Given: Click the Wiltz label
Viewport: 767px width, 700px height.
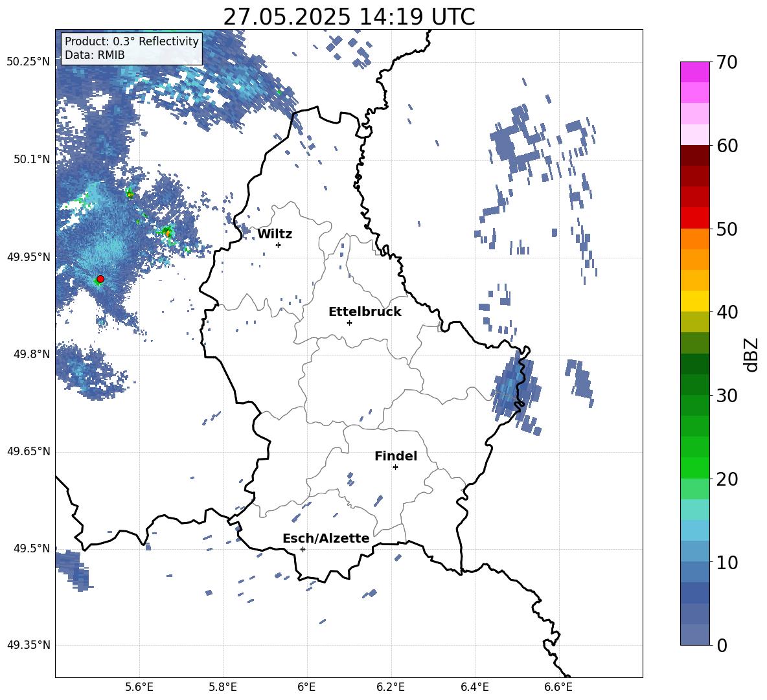Looking at the screenshot, I should coord(275,234).
